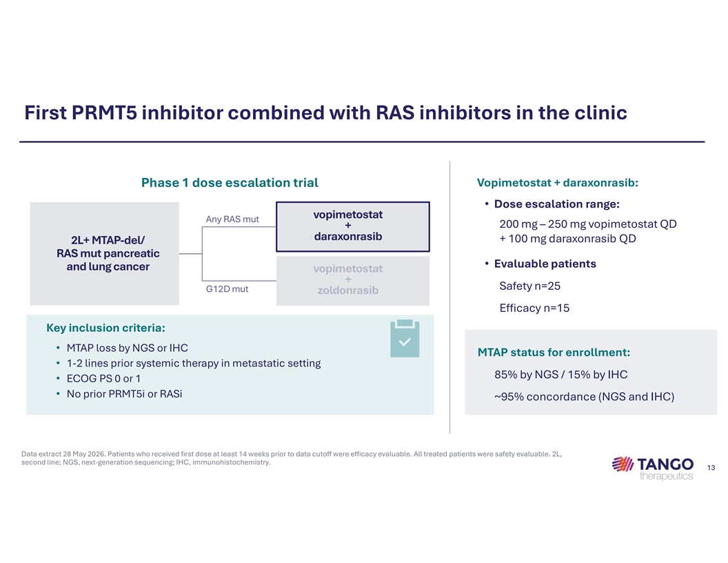The width and height of the screenshot is (728, 563).
Task: Click the 'Any RAS mut' branch label
Action: [x=232, y=219]
